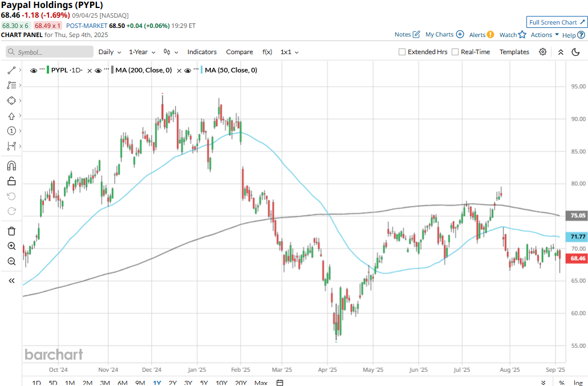Remove the MA 200 indicator
Screen dimensions: 588x386
179,71
